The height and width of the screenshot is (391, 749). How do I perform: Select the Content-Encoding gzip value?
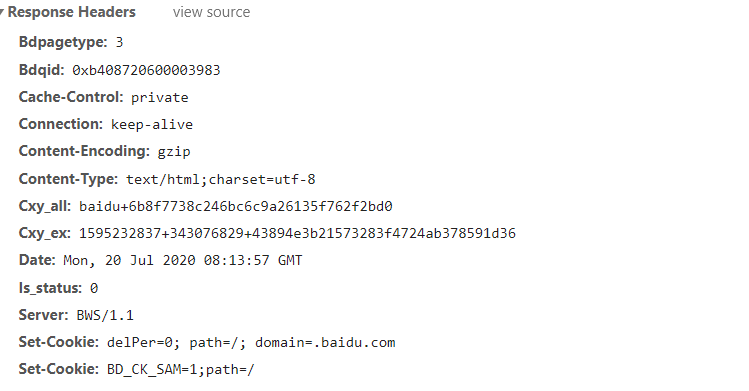[x=174, y=152]
